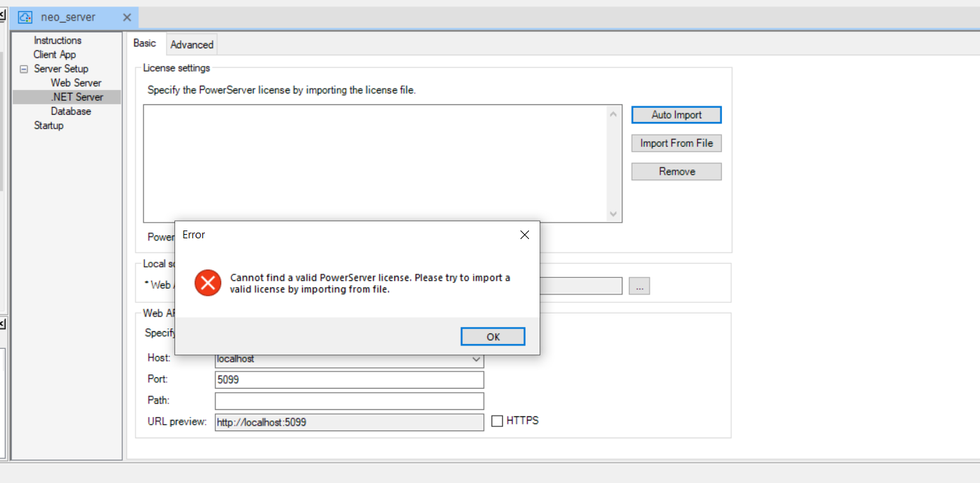Click Import From File button
This screenshot has width=980, height=483.
point(676,143)
